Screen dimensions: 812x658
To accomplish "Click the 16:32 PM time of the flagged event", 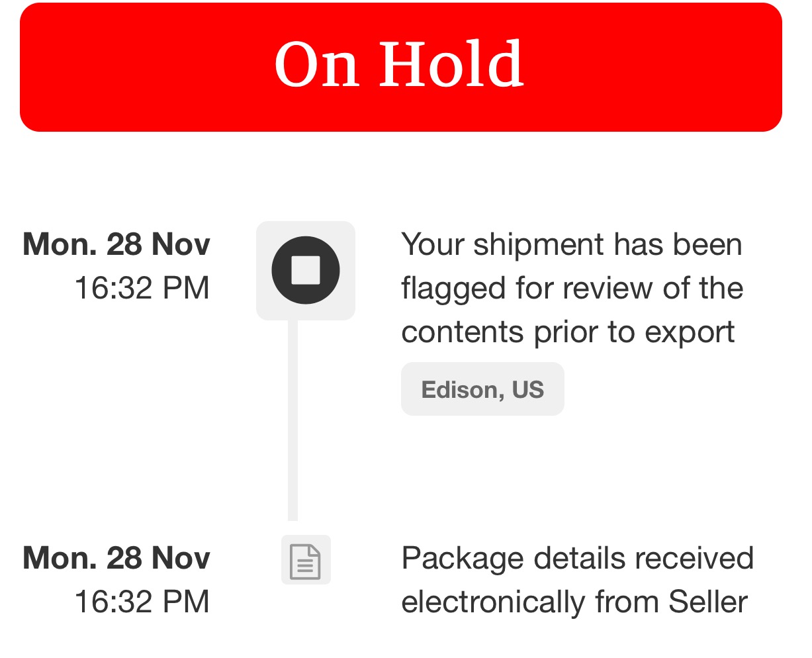I will [x=142, y=288].
